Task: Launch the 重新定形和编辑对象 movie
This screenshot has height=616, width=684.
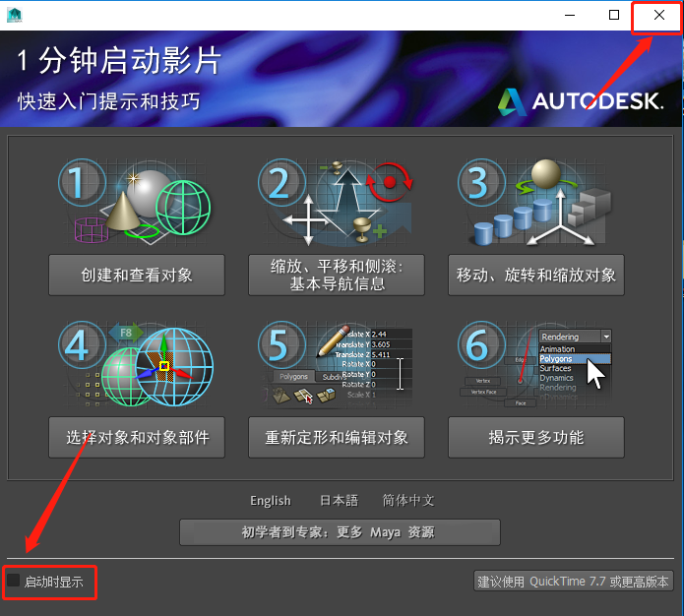Action: [337, 438]
